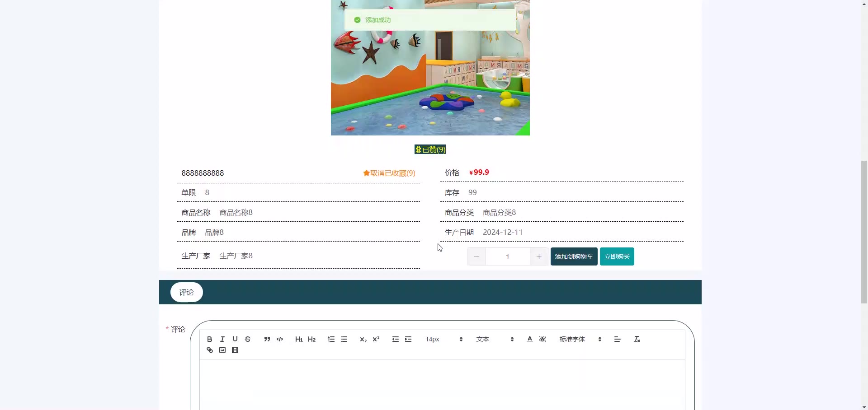Click the 单限 limit value 8
This screenshot has width=868, height=410.
click(207, 192)
